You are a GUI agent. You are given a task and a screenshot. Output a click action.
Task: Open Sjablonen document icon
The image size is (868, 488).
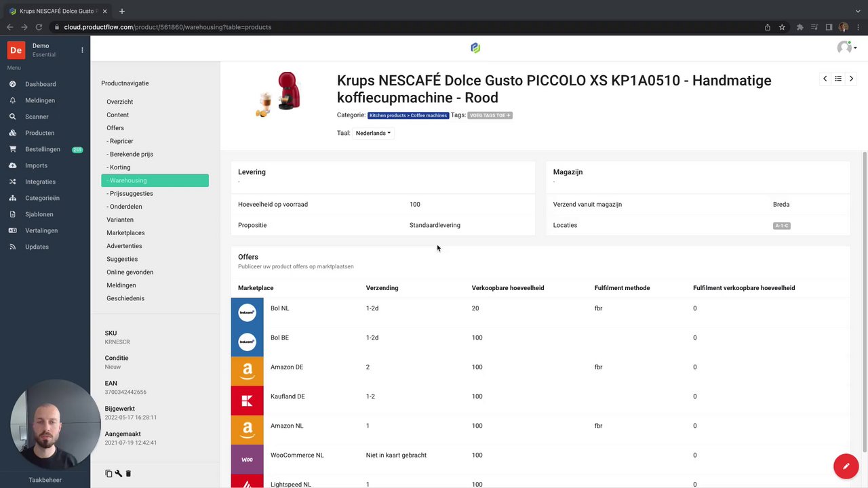pyautogui.click(x=12, y=214)
